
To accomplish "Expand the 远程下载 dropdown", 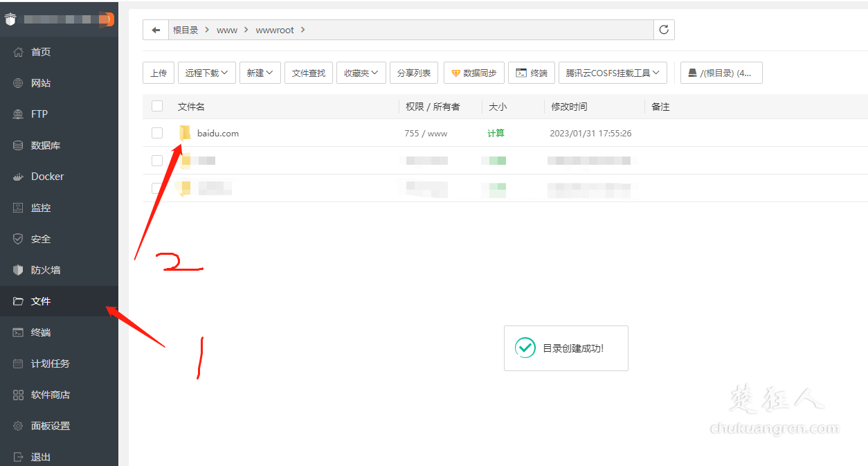I will tap(207, 73).
